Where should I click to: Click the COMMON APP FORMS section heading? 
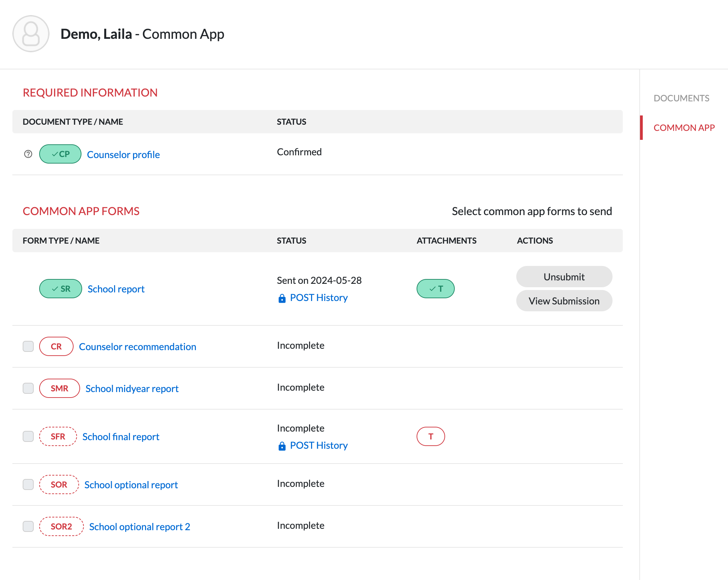[81, 211]
